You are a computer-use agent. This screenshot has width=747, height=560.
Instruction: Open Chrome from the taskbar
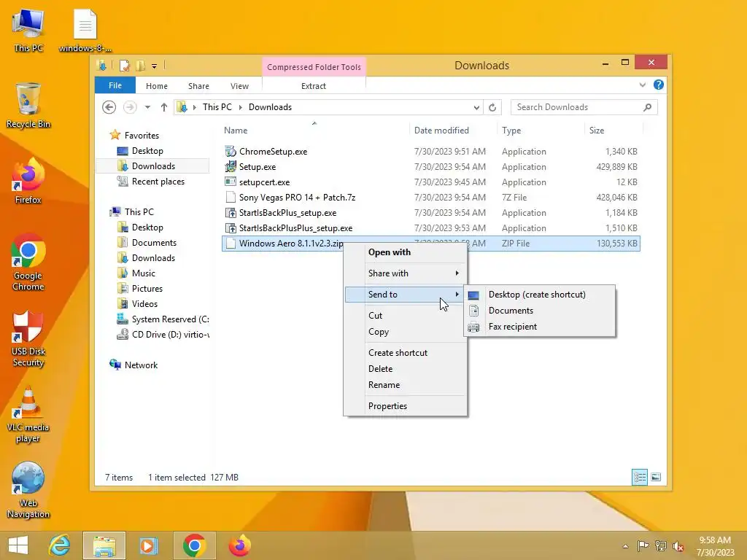[x=194, y=545]
